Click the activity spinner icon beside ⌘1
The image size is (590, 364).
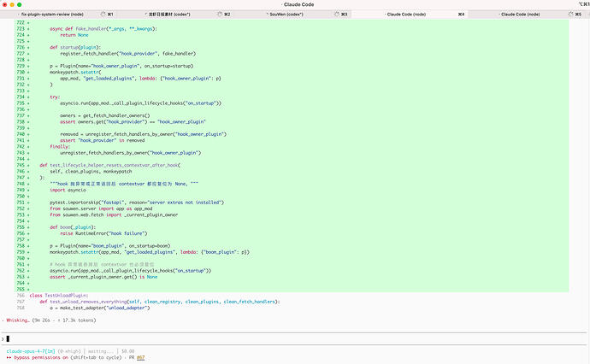(x=103, y=15)
